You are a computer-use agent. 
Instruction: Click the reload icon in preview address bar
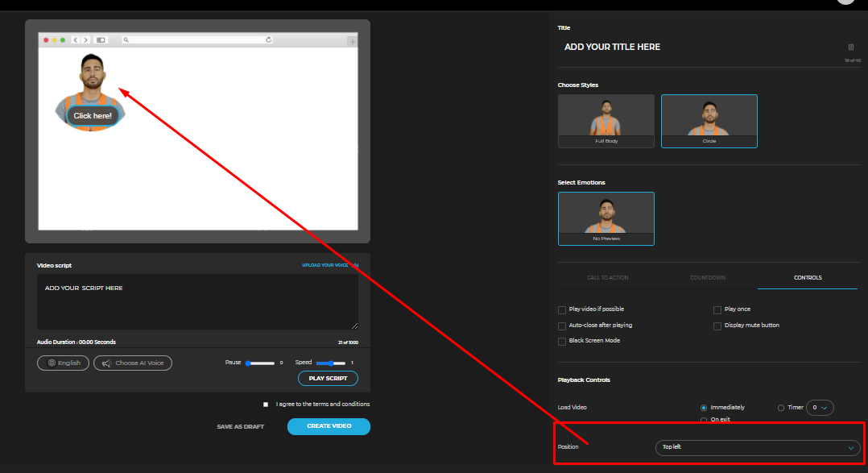click(268, 39)
